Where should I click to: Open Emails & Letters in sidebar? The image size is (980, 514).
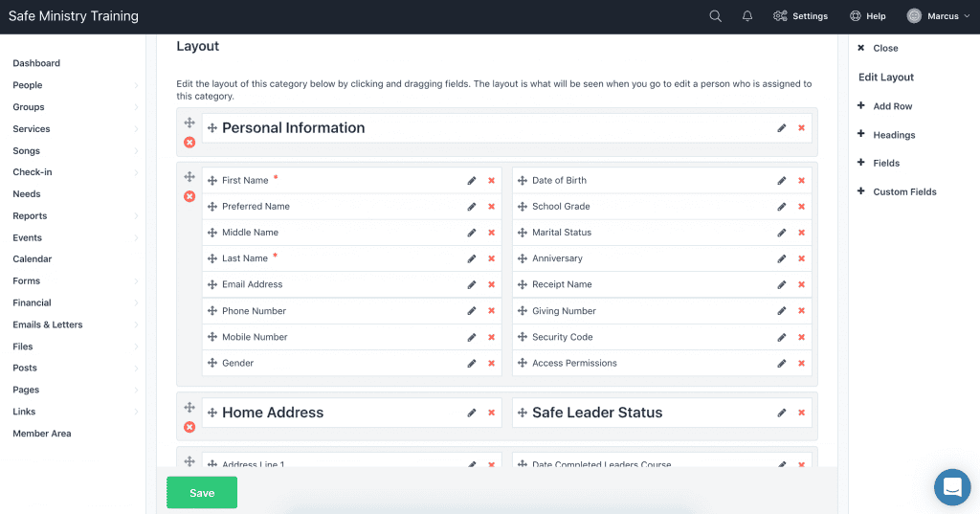48,324
